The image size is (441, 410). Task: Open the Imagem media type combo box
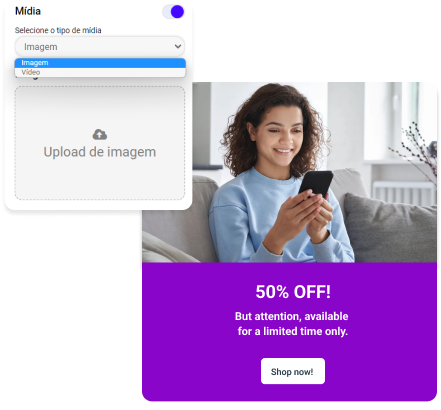[100, 46]
